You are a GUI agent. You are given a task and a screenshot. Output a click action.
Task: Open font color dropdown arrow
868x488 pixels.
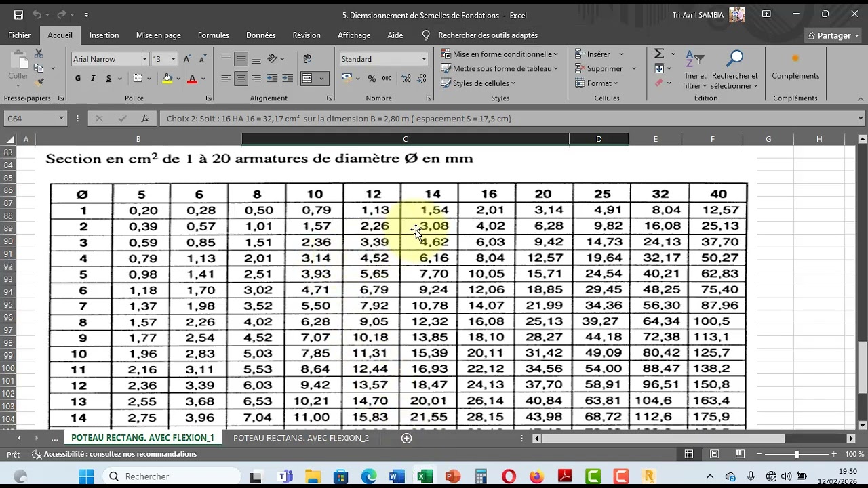point(203,79)
